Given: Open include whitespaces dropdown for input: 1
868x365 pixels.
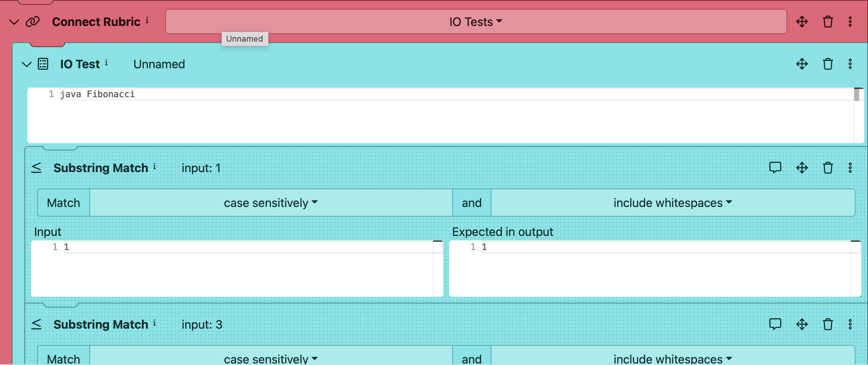Looking at the screenshot, I should (x=672, y=203).
